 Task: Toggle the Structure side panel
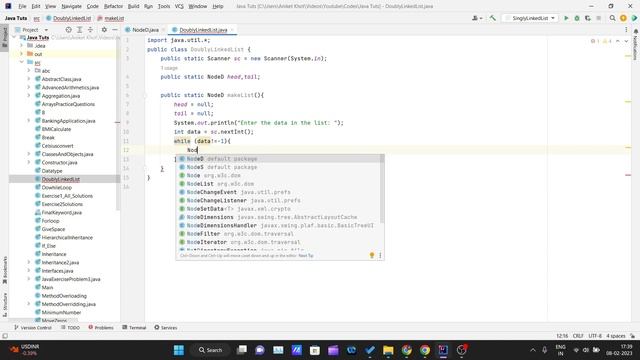4,304
